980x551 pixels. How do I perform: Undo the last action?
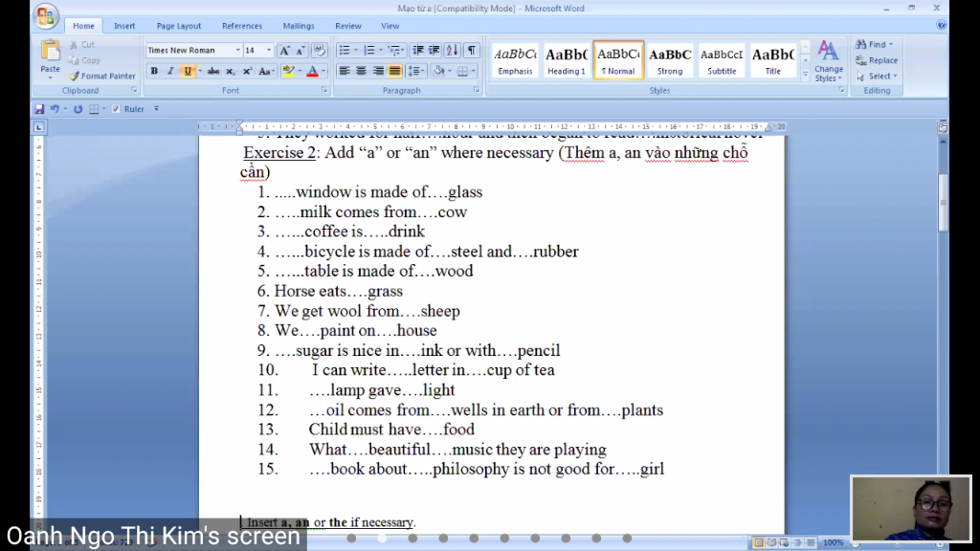coord(55,109)
